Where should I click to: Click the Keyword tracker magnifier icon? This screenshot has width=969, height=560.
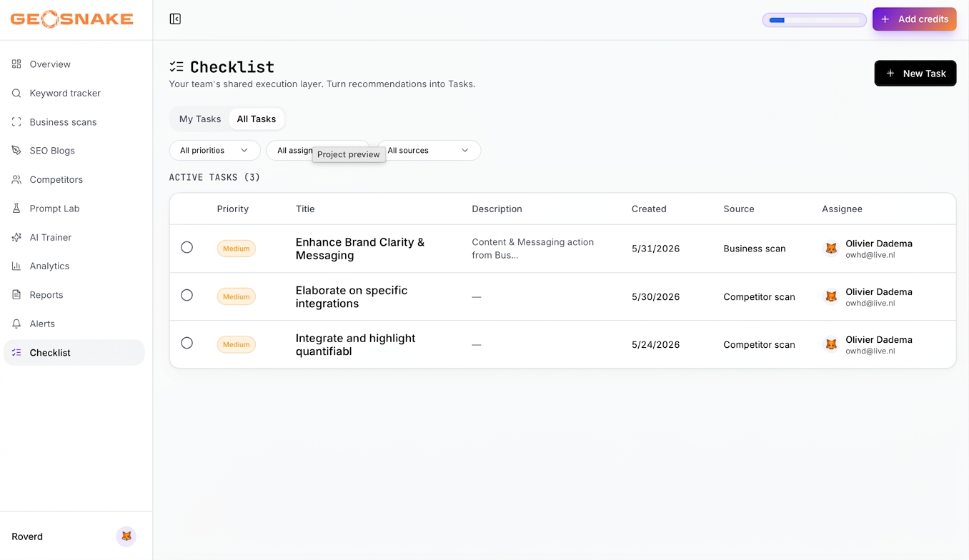tap(16, 93)
